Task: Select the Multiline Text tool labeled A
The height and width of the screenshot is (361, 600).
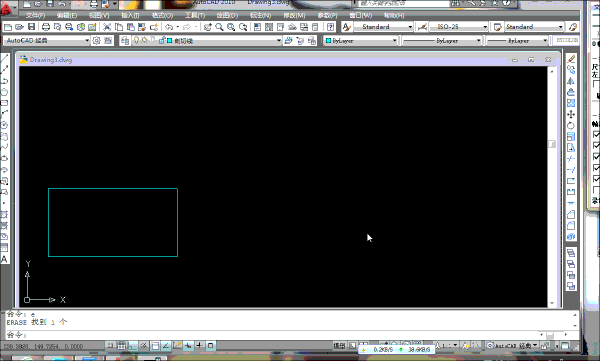Action: coord(4,259)
